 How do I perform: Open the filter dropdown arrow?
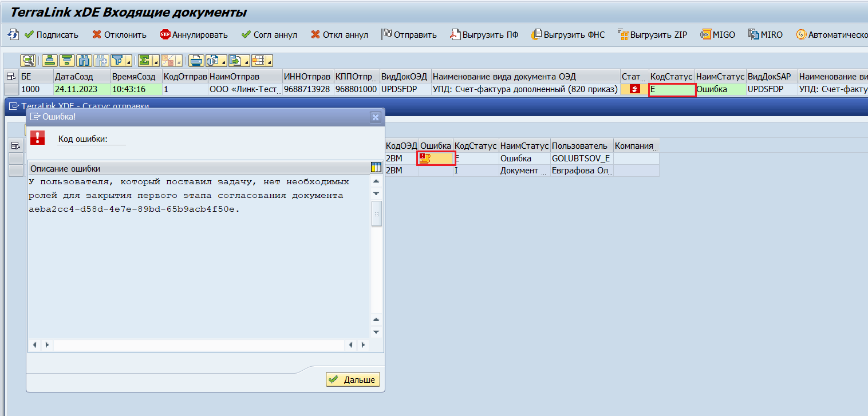pos(129,61)
